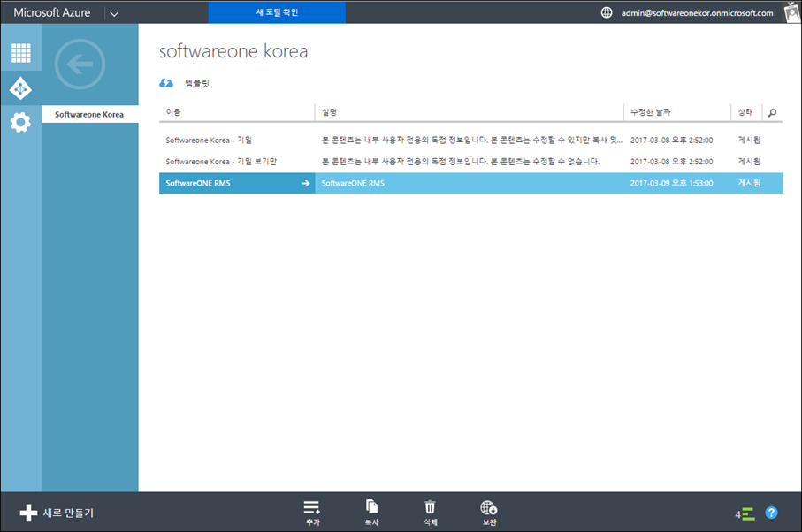The image size is (802, 532).
Task: Open the notifications list showing 4
Action: 745,513
